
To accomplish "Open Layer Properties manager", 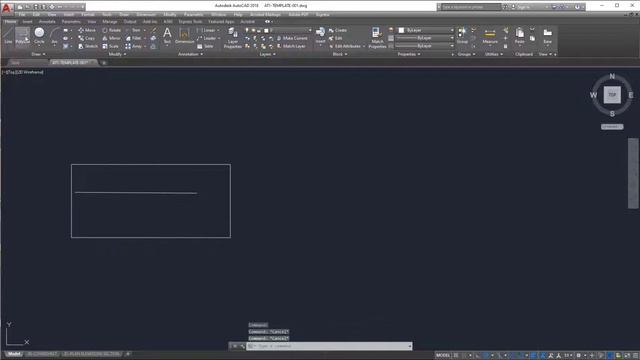I will 233,38.
